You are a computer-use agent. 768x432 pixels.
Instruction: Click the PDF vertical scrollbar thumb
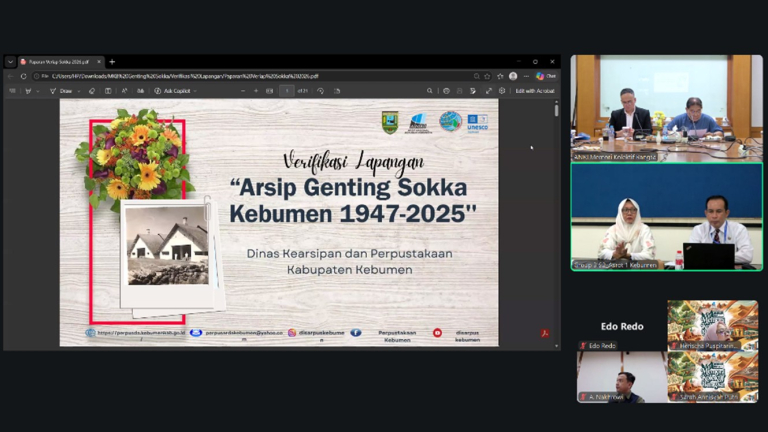click(x=556, y=110)
